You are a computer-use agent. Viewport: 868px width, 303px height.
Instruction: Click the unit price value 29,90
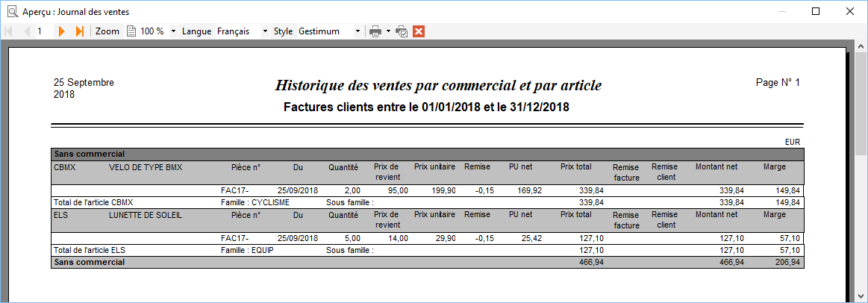446,238
